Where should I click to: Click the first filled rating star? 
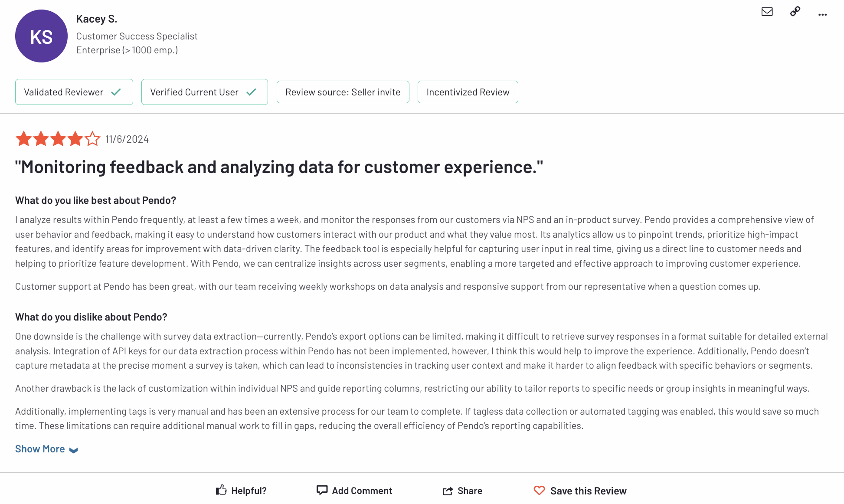point(24,139)
